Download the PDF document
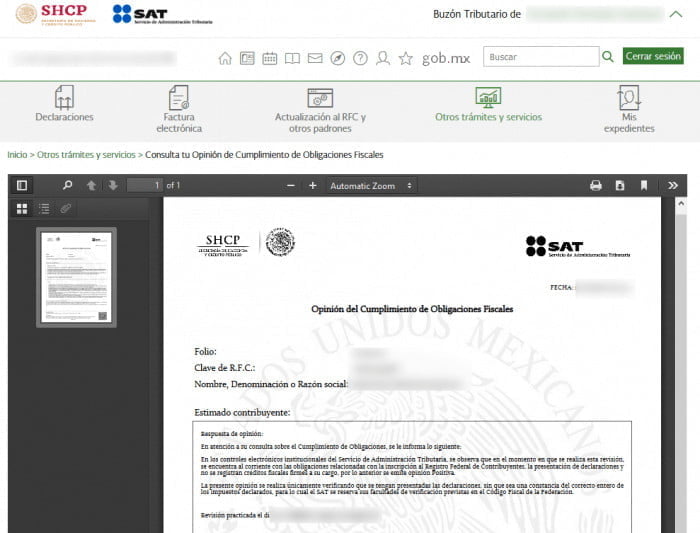700x533 pixels. point(620,185)
